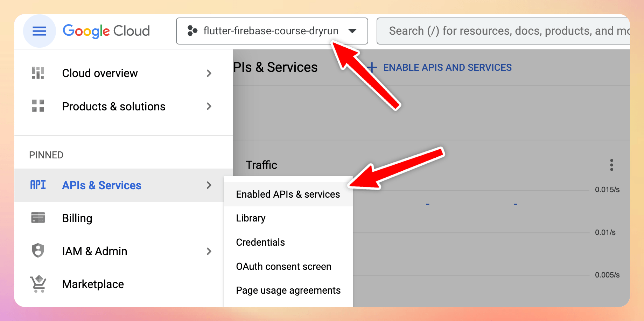Click the Cloud overview dashboard icon

(x=38, y=73)
